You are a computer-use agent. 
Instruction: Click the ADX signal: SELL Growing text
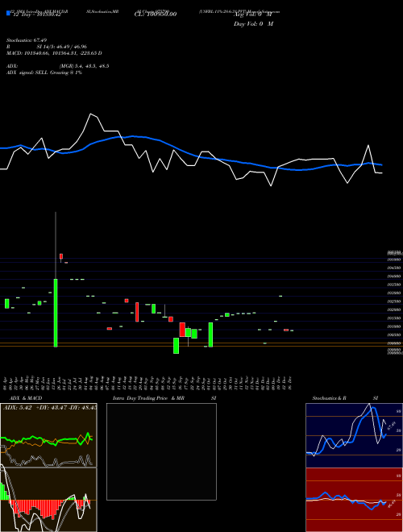(x=44, y=73)
